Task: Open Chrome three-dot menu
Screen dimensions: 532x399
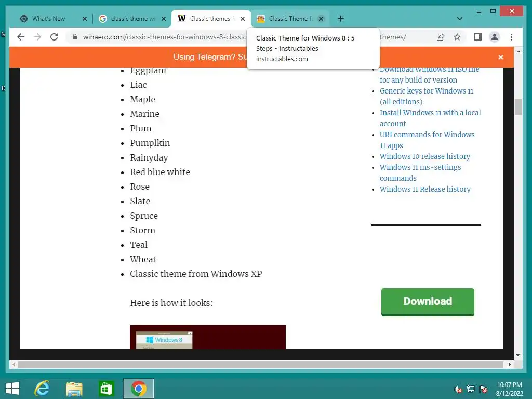Action: click(511, 37)
